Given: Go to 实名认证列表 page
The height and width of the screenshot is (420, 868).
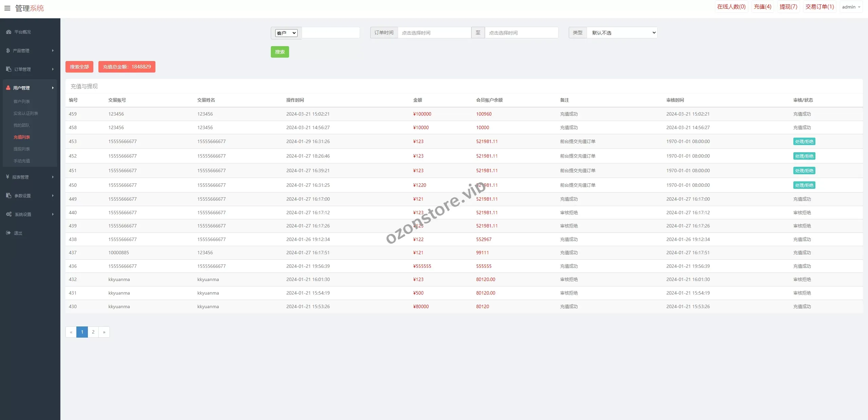Looking at the screenshot, I should click(26, 114).
